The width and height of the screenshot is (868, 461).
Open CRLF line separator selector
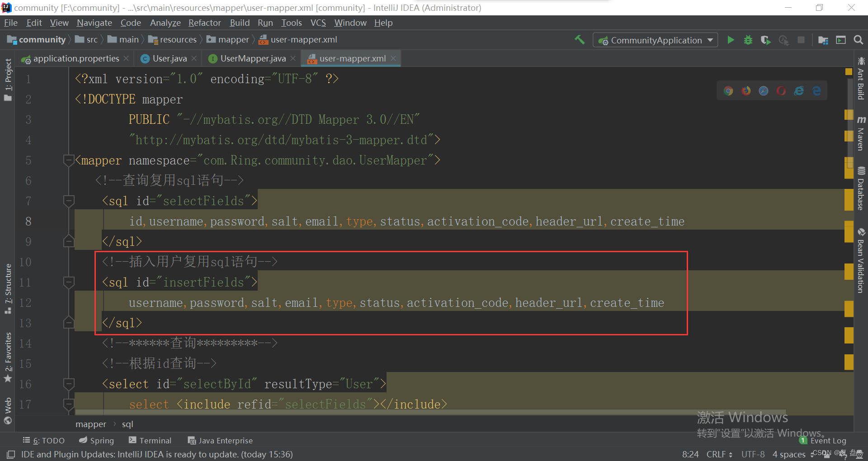point(719,454)
